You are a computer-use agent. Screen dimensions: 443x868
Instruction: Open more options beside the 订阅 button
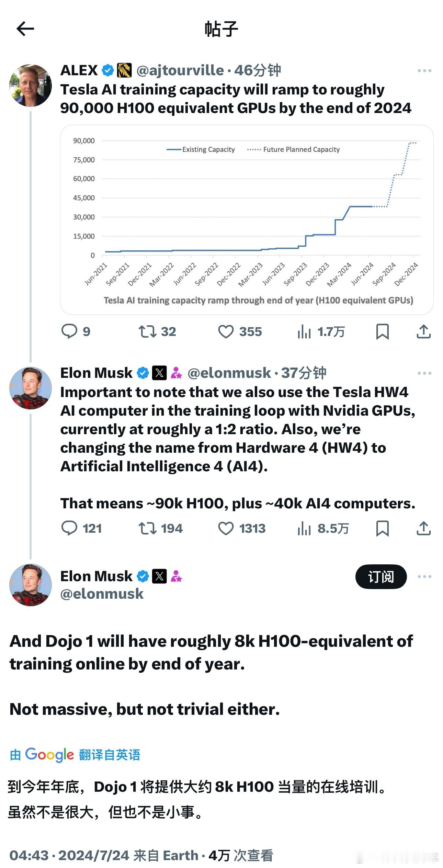424,577
